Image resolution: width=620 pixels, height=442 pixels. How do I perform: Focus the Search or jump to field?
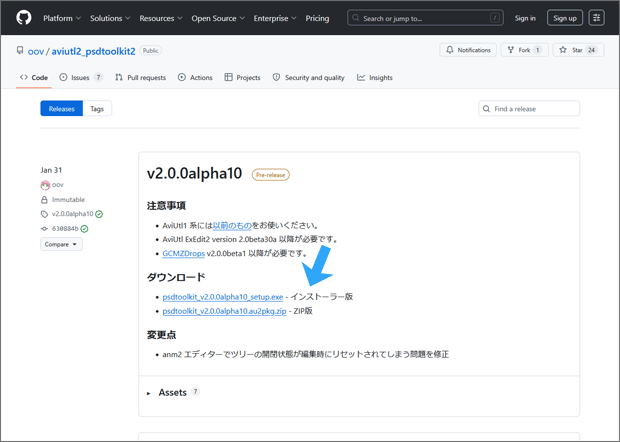click(x=425, y=18)
